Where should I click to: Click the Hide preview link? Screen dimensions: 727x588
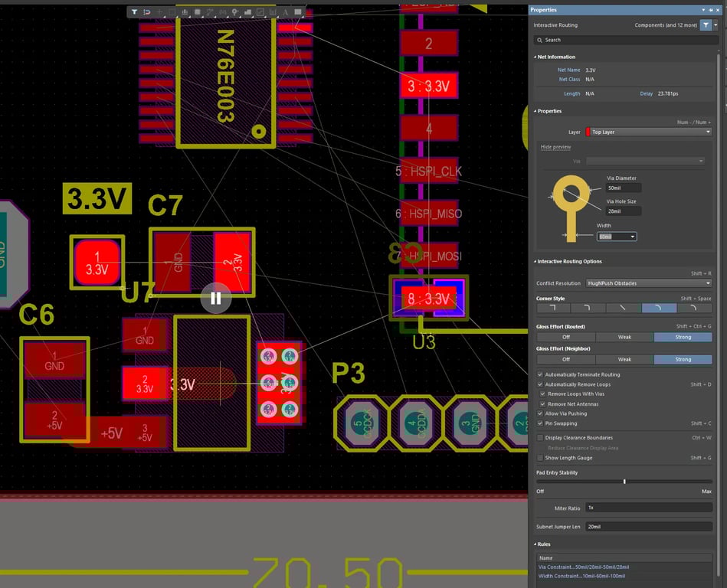point(555,147)
